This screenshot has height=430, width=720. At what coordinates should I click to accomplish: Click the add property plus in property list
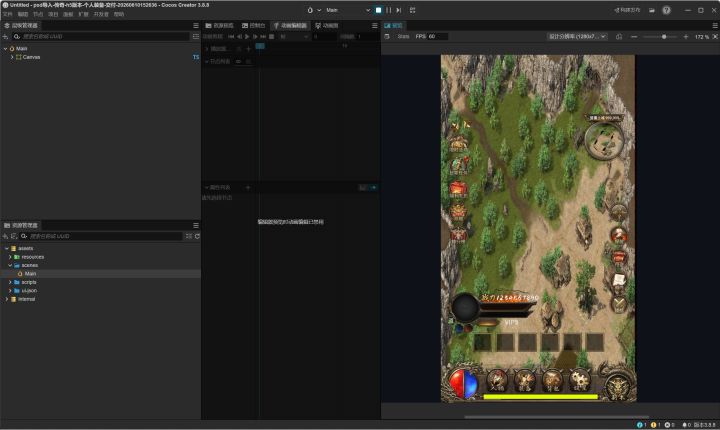(248, 187)
